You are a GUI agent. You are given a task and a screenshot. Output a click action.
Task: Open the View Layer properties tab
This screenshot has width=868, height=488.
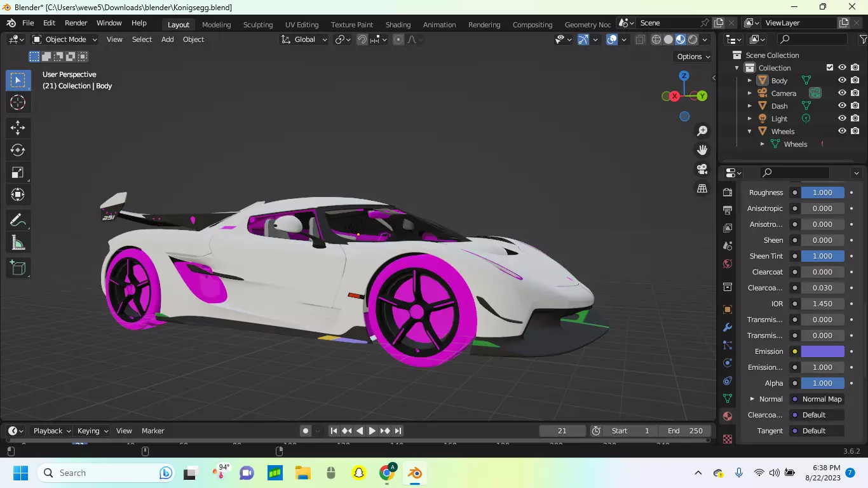point(728,227)
